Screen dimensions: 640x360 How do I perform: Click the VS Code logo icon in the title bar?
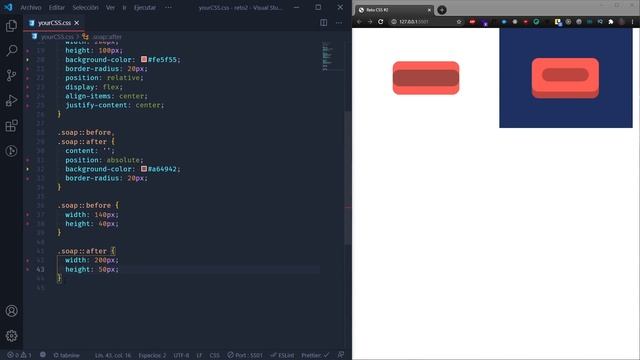[x=8, y=7]
